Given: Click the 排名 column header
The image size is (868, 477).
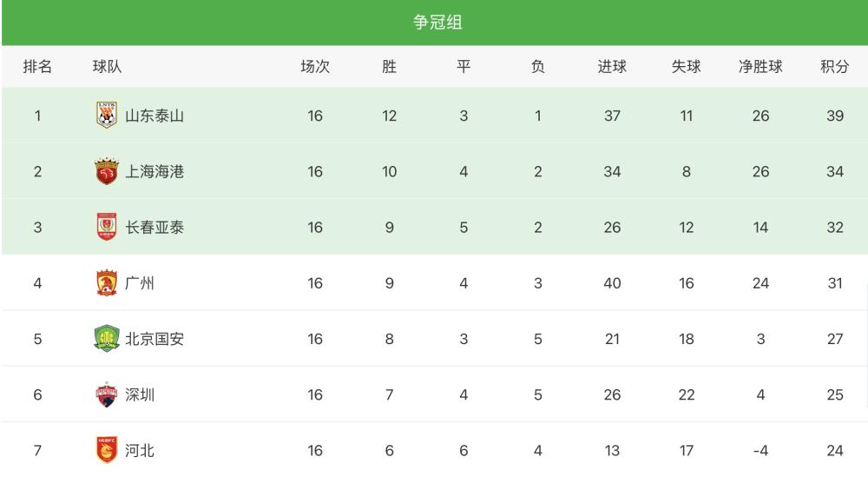Looking at the screenshot, I should coord(37,67).
